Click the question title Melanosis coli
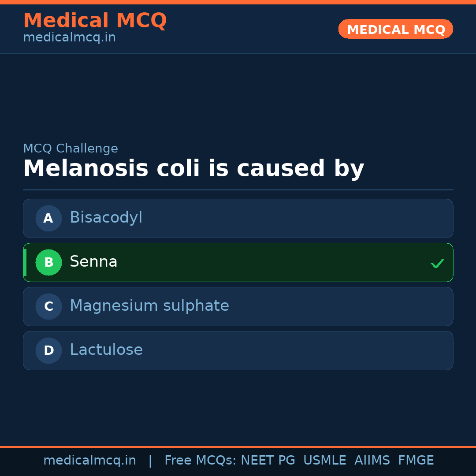 (194, 168)
